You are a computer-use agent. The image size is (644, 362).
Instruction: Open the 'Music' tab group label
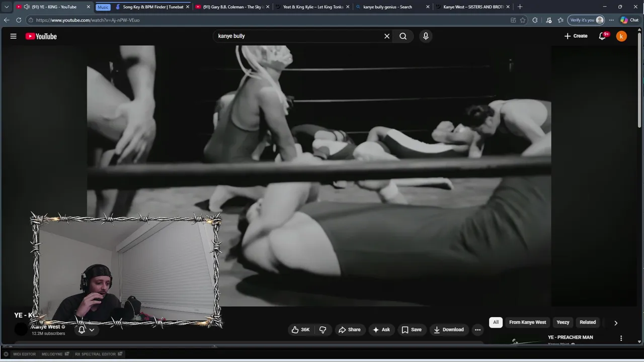(x=103, y=7)
